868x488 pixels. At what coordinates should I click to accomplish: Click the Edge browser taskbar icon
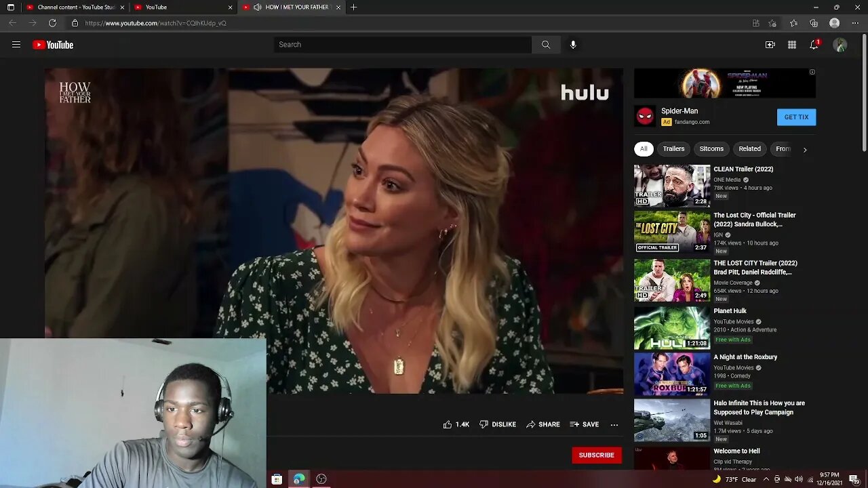299,479
